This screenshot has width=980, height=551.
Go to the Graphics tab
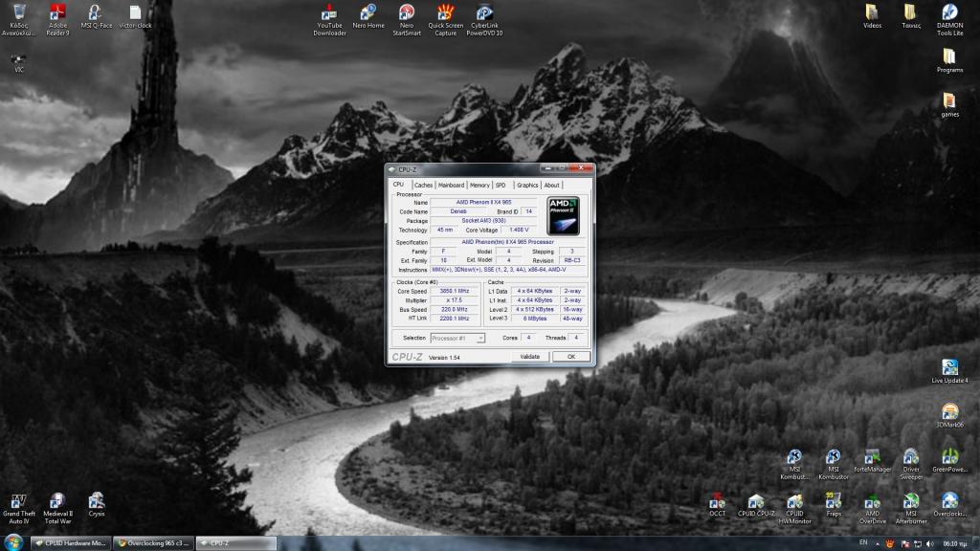point(527,185)
